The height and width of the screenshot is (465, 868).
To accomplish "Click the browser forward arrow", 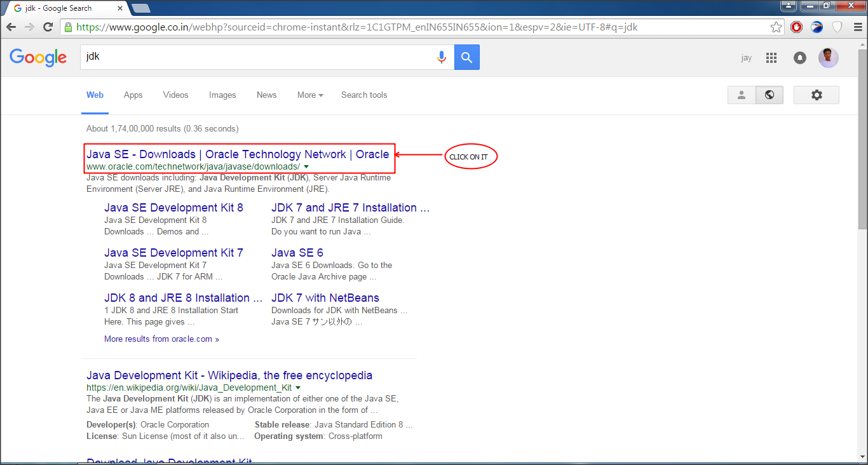I will (x=29, y=27).
